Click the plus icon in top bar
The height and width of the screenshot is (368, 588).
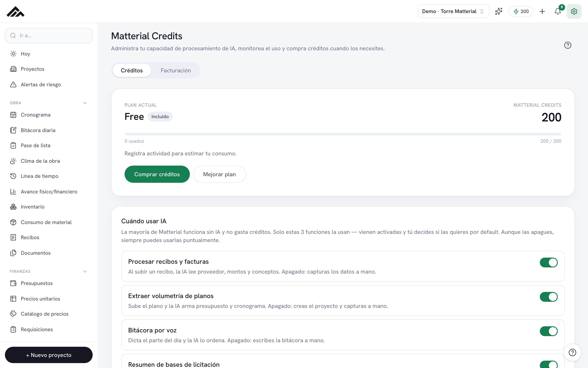[x=542, y=11]
